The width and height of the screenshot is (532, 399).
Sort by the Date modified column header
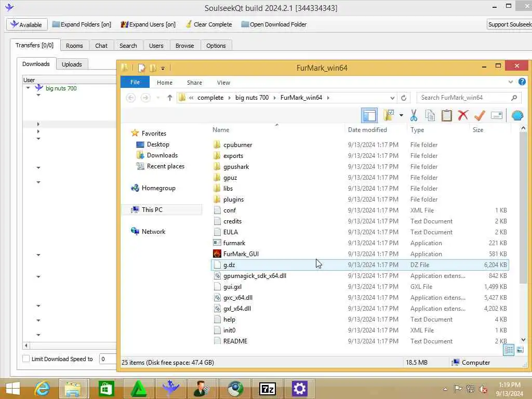point(367,129)
